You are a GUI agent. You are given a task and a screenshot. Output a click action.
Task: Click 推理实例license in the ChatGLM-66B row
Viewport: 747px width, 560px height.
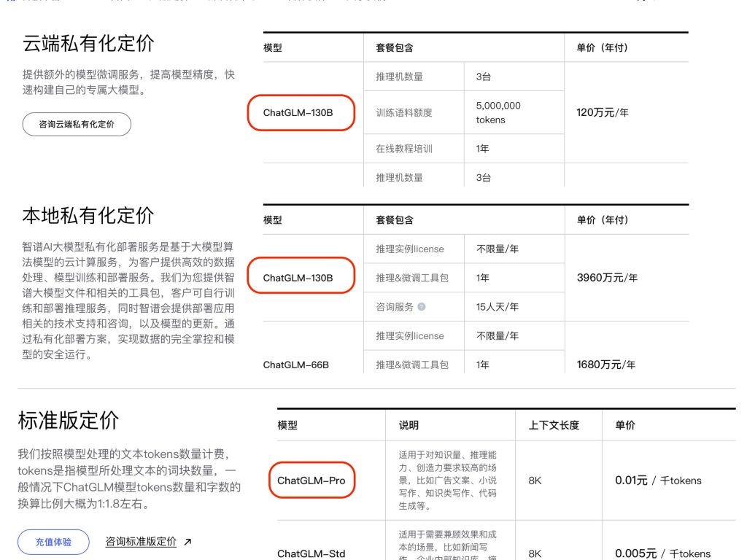click(x=410, y=335)
